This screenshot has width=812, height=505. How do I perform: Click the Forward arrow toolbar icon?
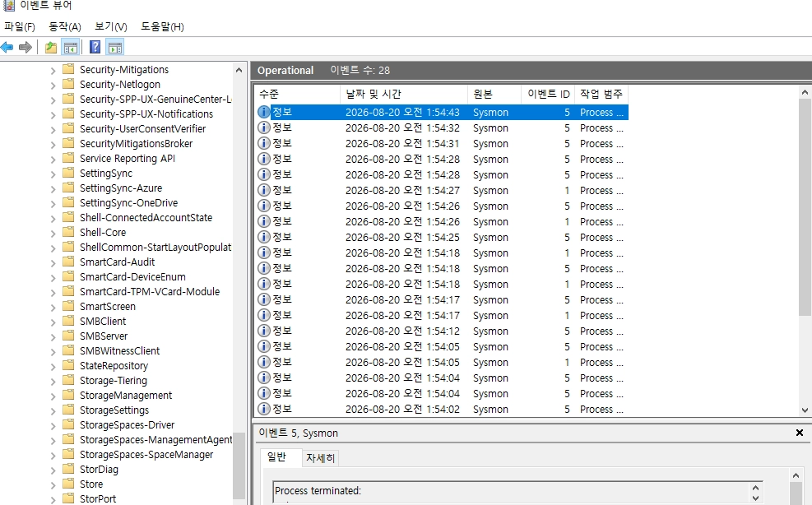[26, 48]
